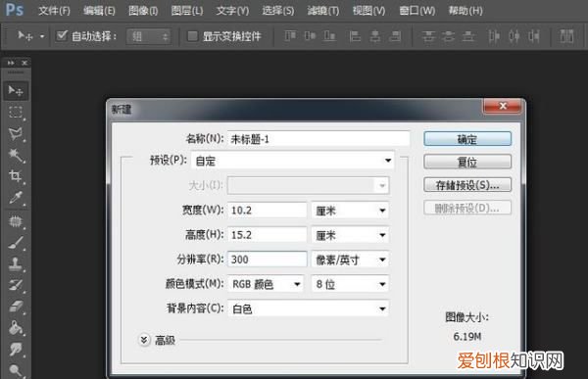Collapse the toolbox with double-arrow icon
This screenshot has height=379, width=588.
[11, 63]
